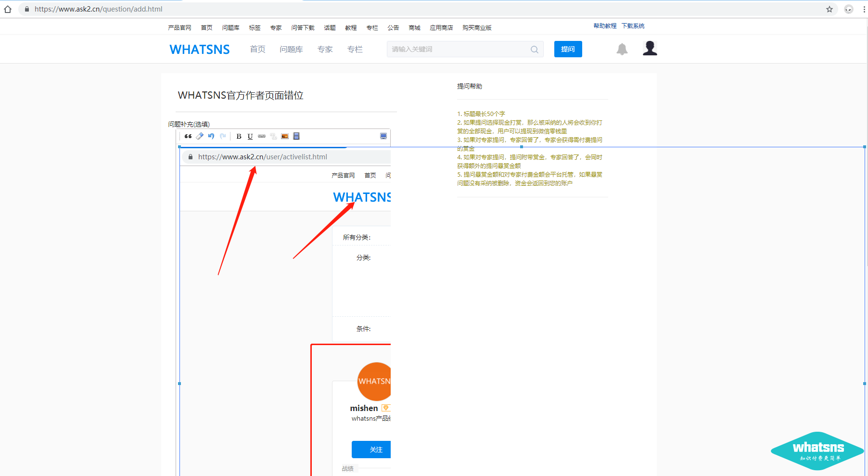The width and height of the screenshot is (868, 476).
Task: Toggle underline formatting in the editor
Action: (x=250, y=136)
